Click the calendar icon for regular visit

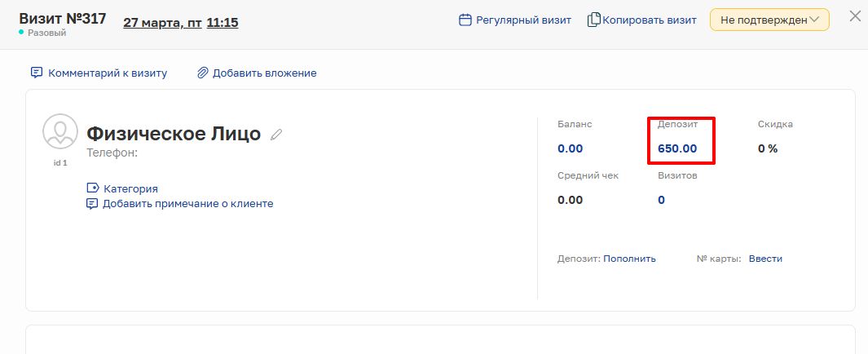coord(465,20)
